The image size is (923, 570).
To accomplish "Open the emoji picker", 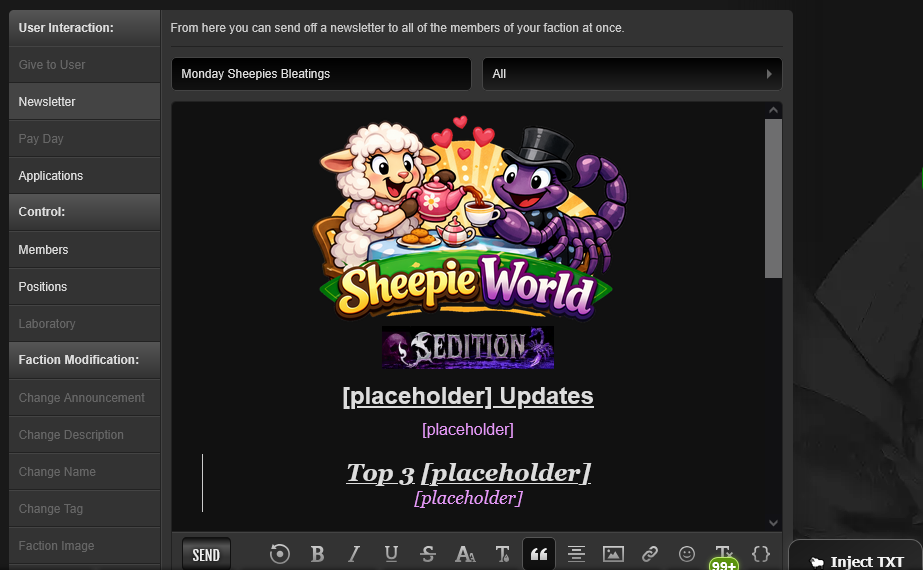I will (x=687, y=554).
